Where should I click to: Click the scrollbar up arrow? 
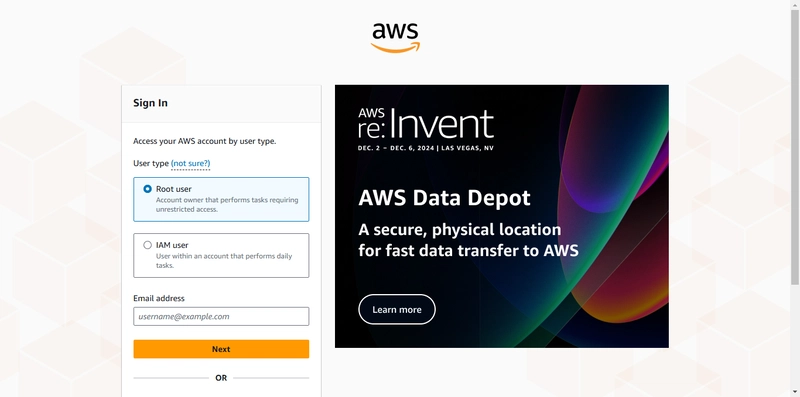(795, 4)
